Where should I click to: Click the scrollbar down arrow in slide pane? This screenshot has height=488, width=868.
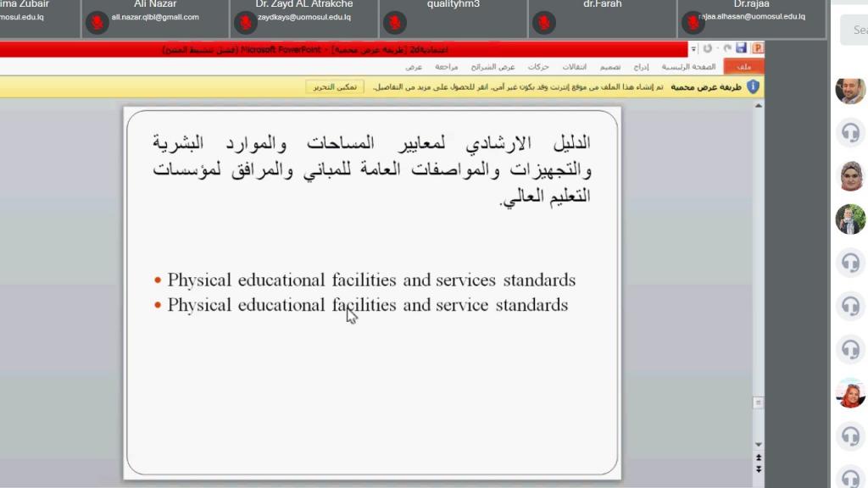[x=759, y=444]
